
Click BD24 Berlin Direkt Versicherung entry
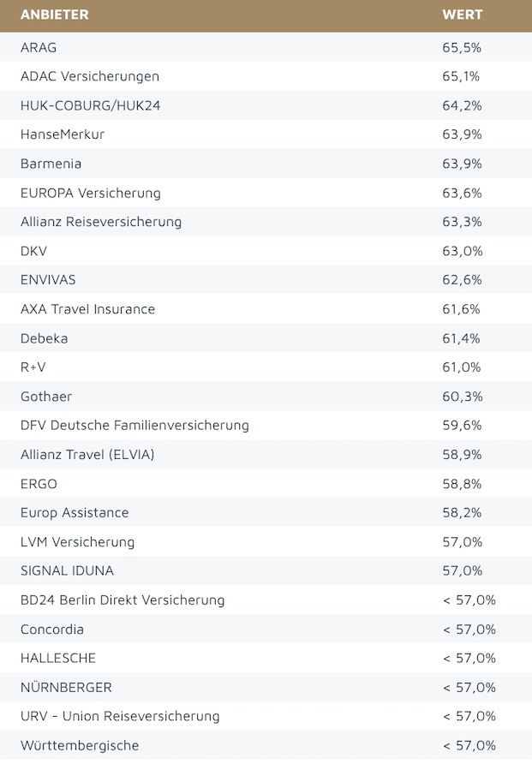tap(123, 600)
